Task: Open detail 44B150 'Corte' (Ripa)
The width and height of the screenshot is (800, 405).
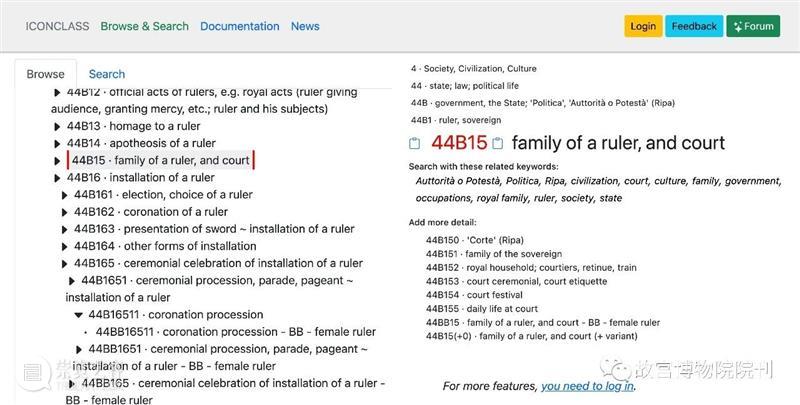Action: pyautogui.click(x=475, y=240)
